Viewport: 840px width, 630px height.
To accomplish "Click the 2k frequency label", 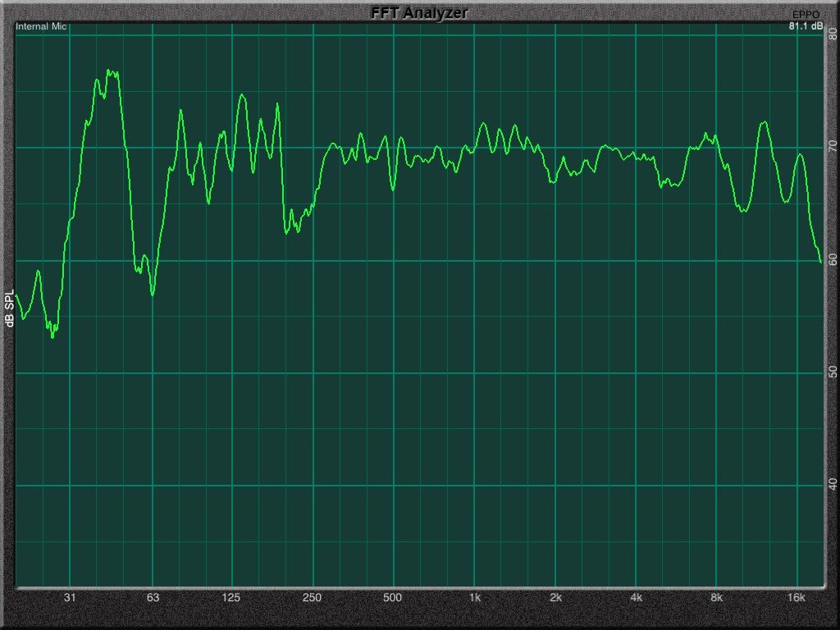I will coord(555,597).
